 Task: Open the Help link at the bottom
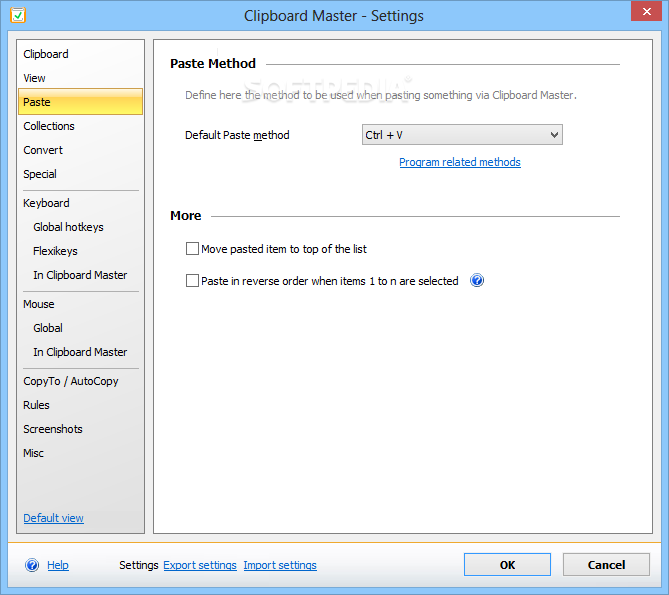[x=58, y=565]
